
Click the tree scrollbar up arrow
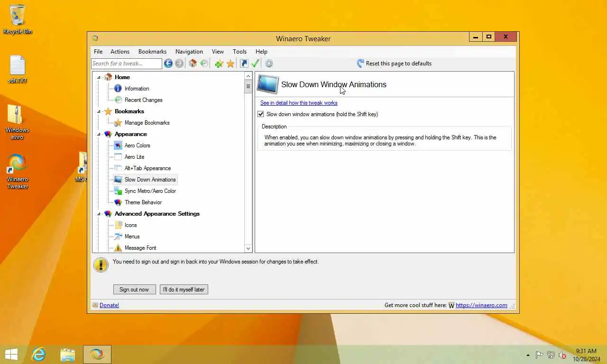click(x=248, y=76)
